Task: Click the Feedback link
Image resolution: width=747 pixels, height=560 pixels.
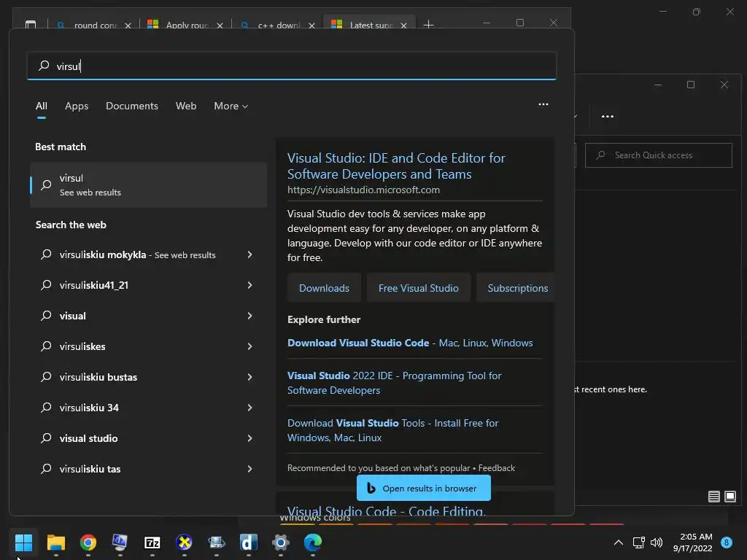Action: coord(496,468)
